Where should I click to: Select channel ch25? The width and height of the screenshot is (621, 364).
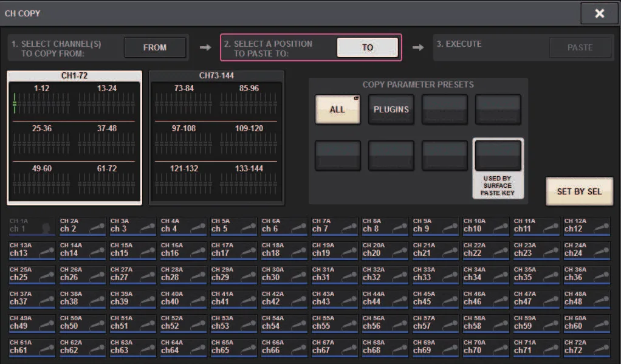click(x=32, y=275)
